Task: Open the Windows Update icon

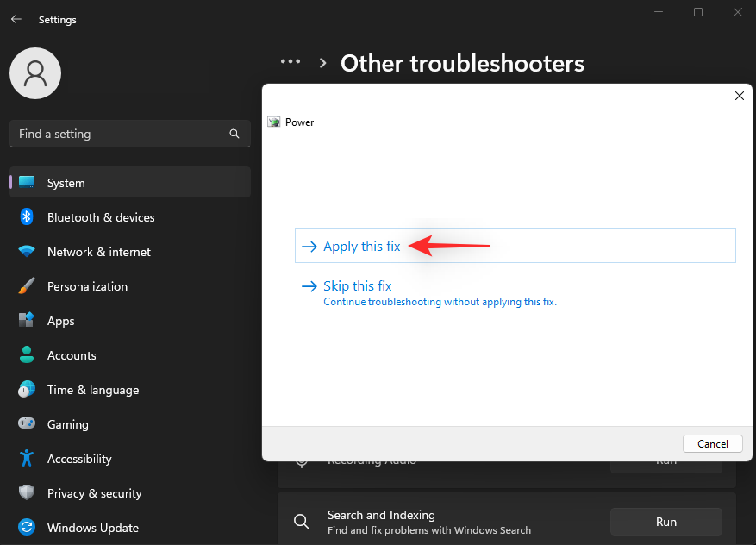Action: coord(27,528)
